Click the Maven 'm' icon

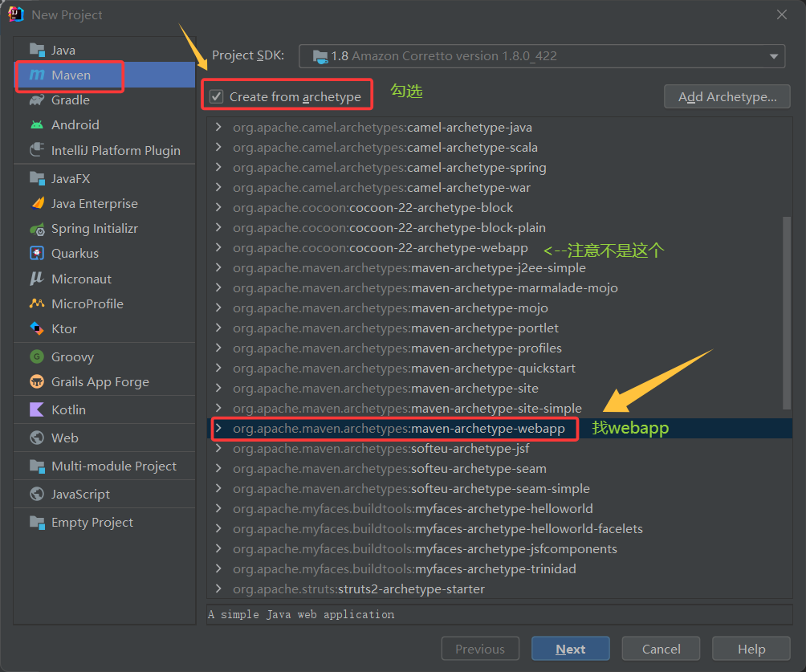[x=37, y=75]
